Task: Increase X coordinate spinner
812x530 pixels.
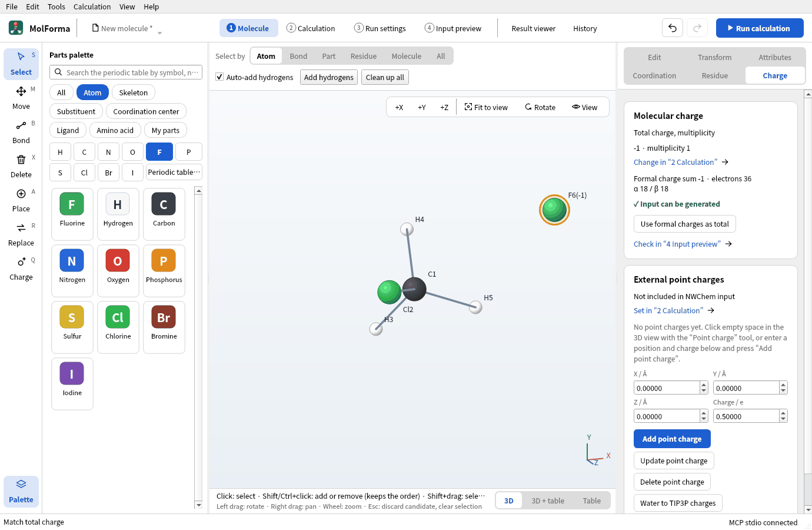Action: (704, 385)
